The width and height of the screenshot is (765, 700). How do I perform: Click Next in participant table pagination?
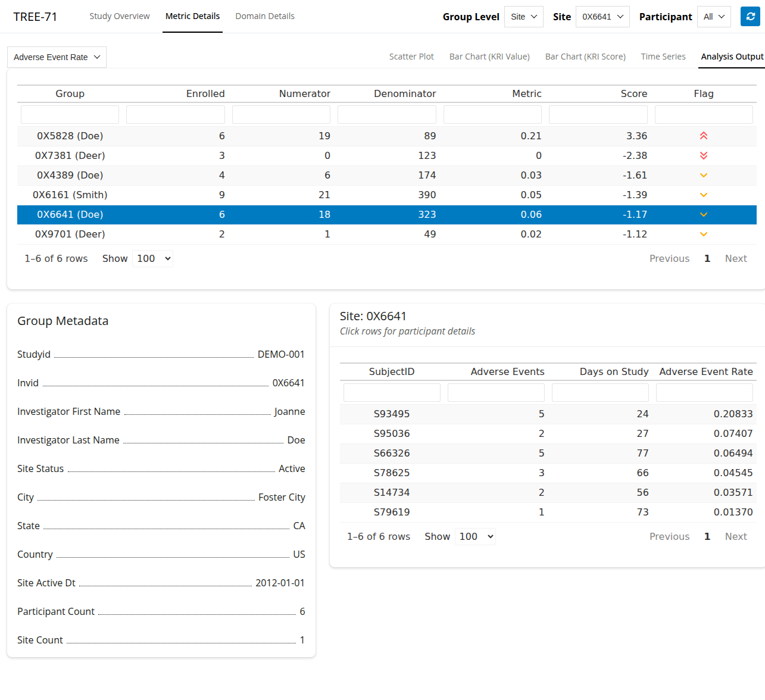tap(735, 536)
